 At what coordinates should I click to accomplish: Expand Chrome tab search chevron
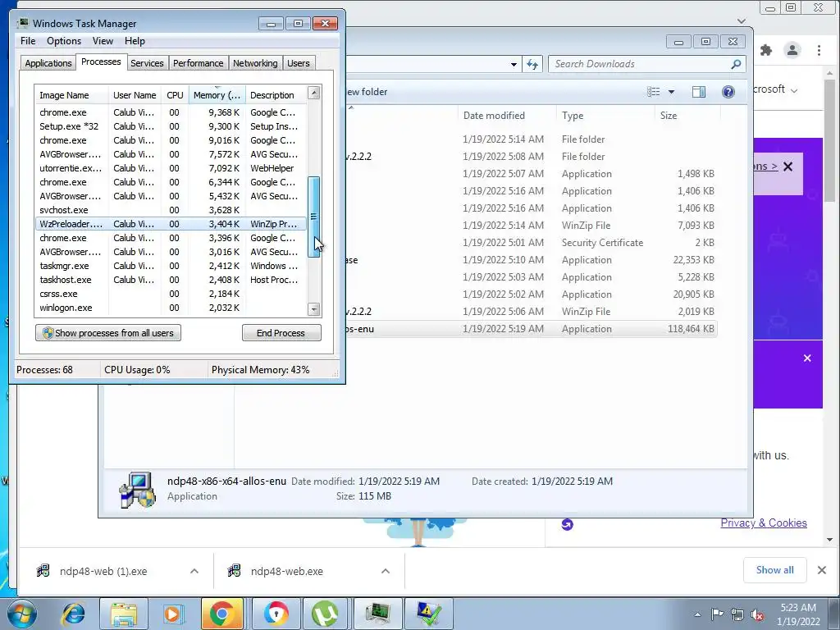click(x=742, y=21)
